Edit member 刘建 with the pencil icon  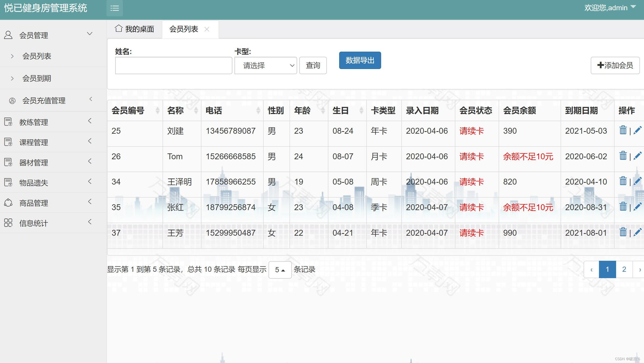point(637,130)
